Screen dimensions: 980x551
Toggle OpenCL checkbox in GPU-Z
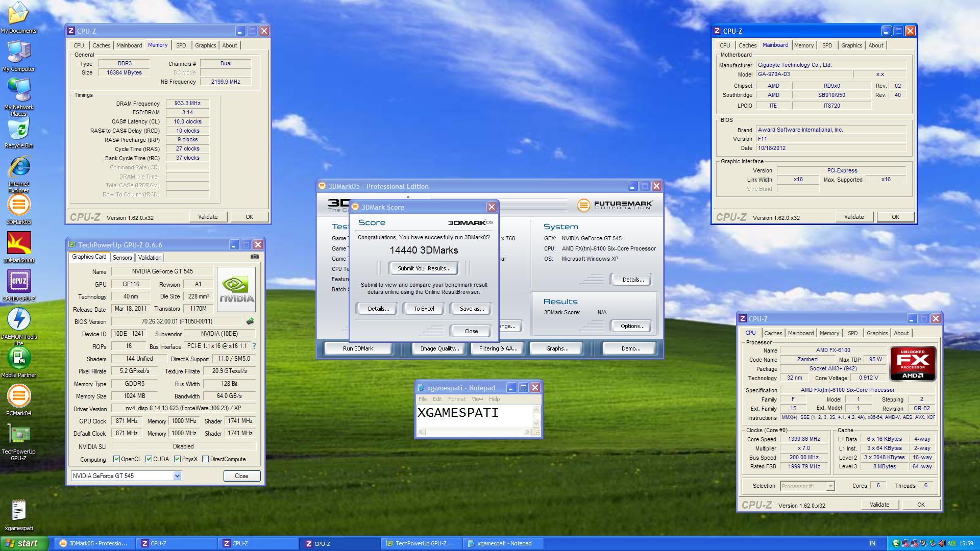(116, 459)
